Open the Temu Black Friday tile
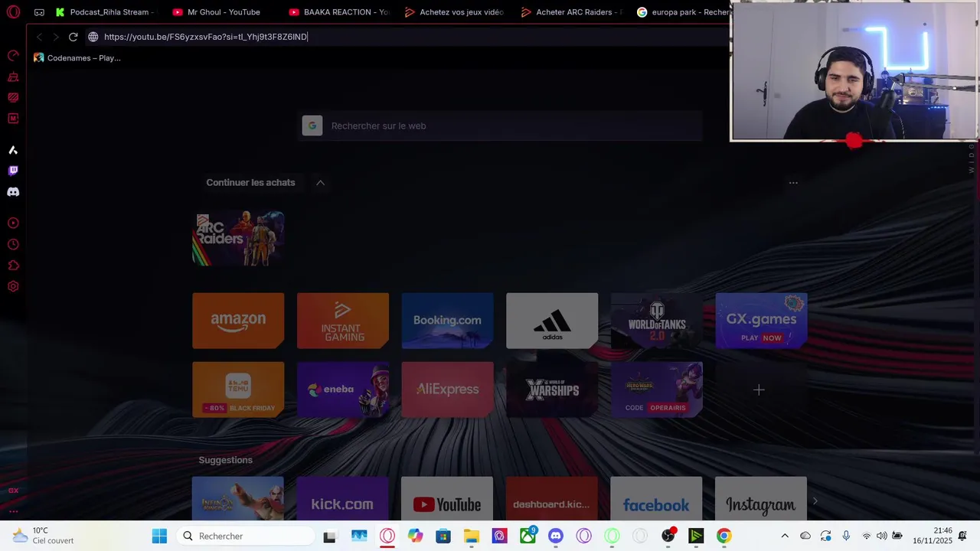This screenshot has width=980, height=551. pyautogui.click(x=238, y=390)
